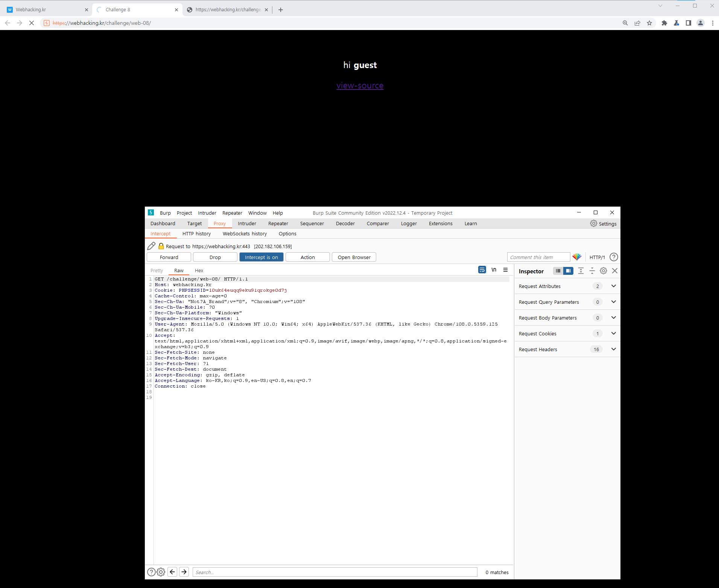The width and height of the screenshot is (719, 588).
Task: Go to the previous search match
Action: point(172,572)
